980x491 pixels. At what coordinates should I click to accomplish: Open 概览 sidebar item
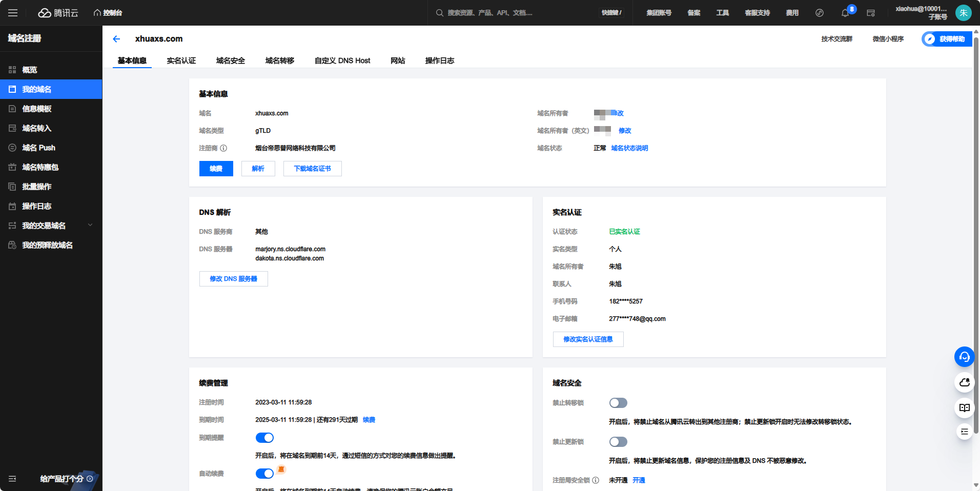(x=51, y=70)
